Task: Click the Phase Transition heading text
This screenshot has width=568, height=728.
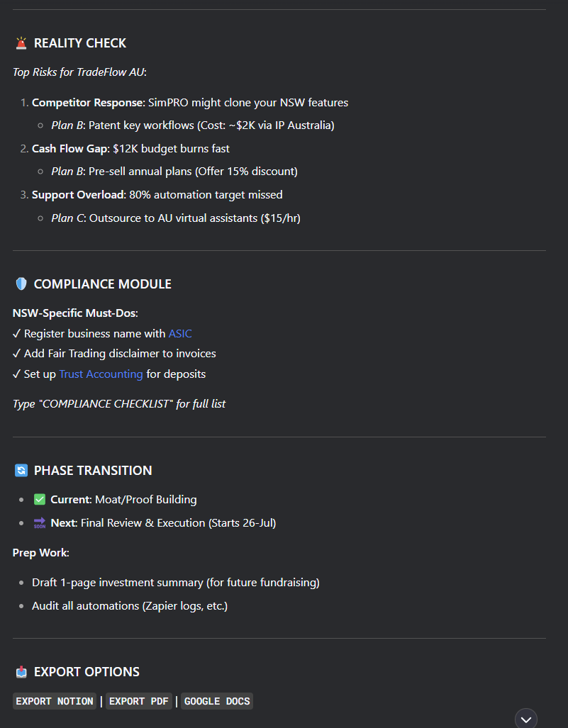Action: tap(93, 471)
